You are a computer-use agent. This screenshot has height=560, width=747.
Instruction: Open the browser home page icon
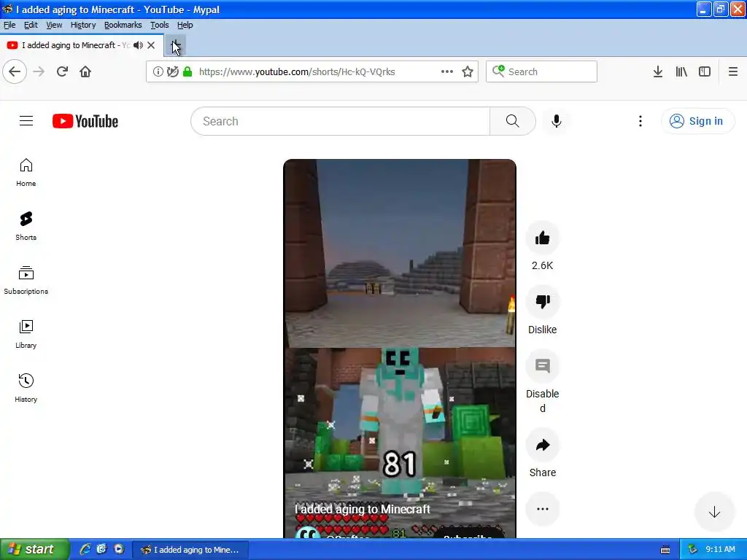[85, 72]
